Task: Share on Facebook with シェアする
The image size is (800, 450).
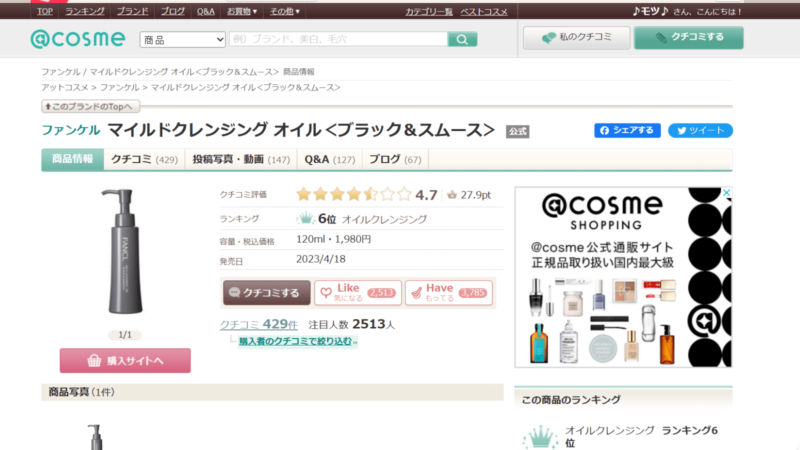Action: (x=627, y=131)
